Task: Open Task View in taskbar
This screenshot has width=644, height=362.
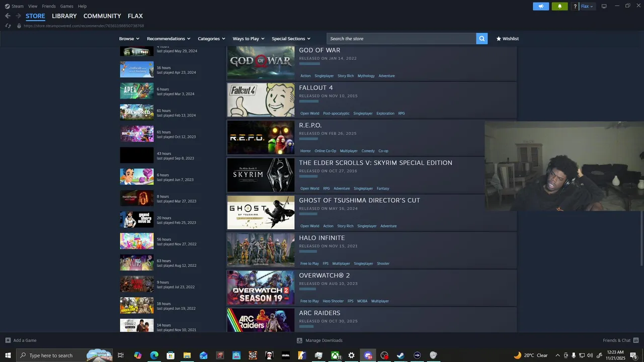Action: [x=121, y=355]
